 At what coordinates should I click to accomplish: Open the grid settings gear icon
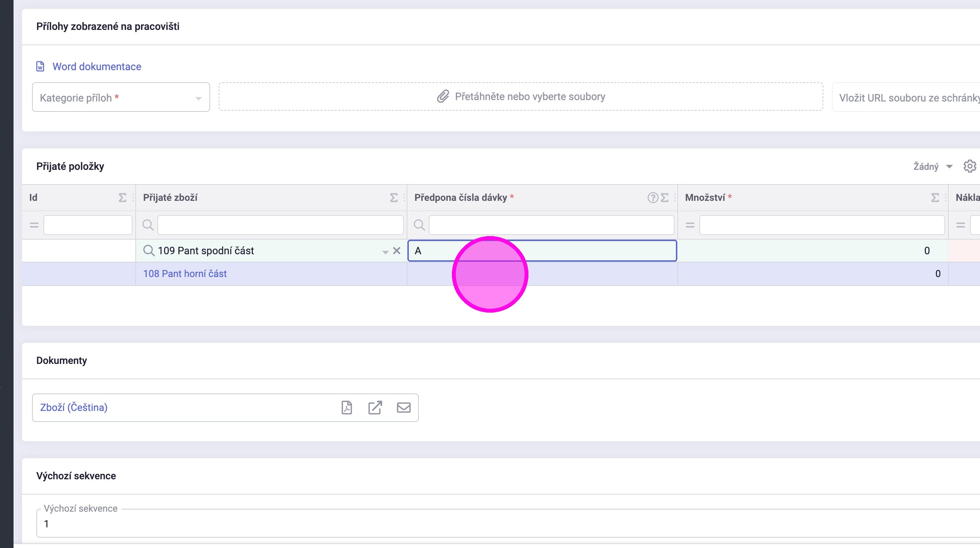pyautogui.click(x=970, y=166)
